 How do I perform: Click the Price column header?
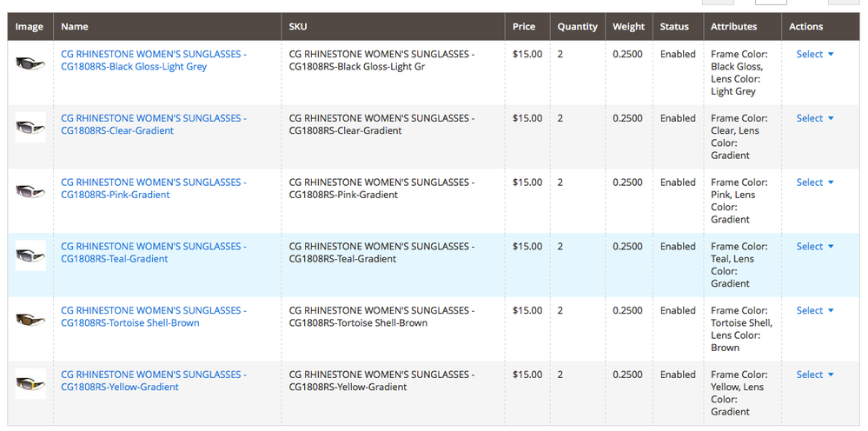pos(524,27)
